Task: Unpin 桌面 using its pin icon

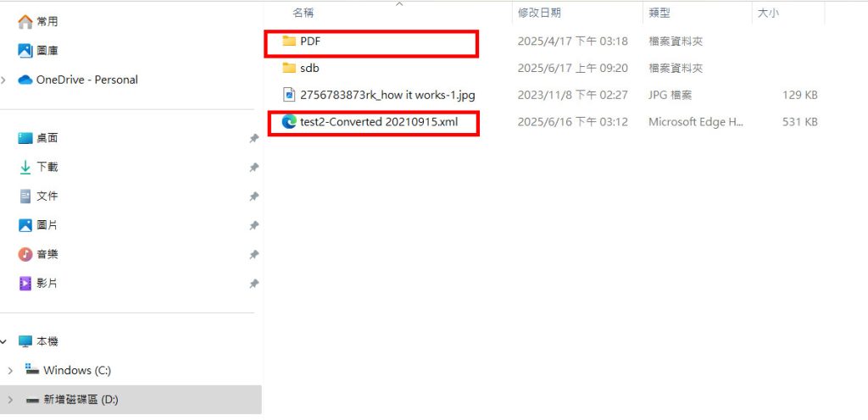Action: click(253, 138)
